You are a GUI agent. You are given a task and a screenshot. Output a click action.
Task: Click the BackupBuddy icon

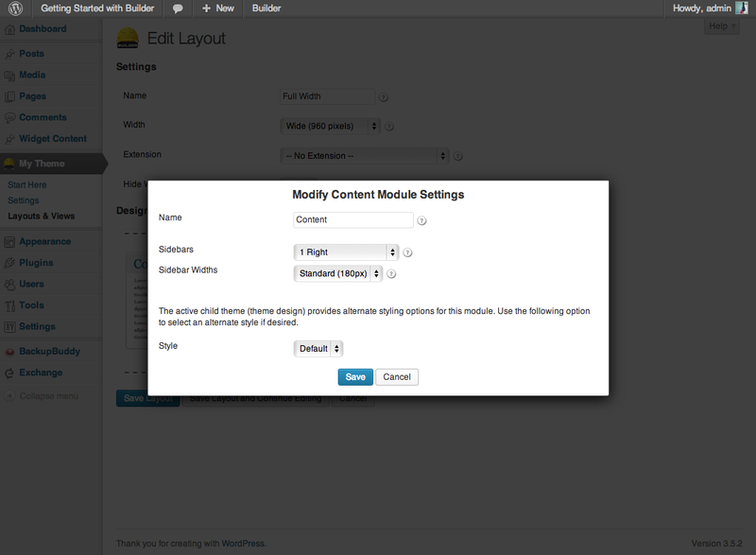pos(9,352)
